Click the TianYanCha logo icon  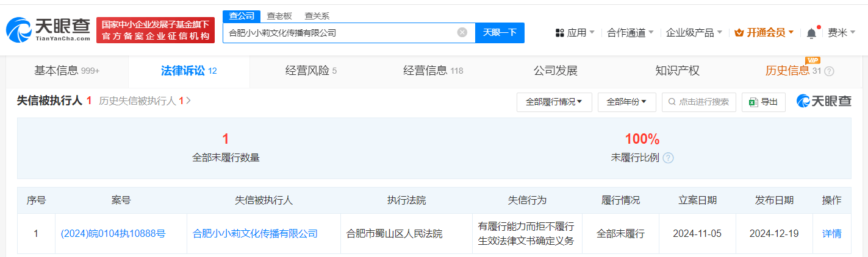pos(19,30)
